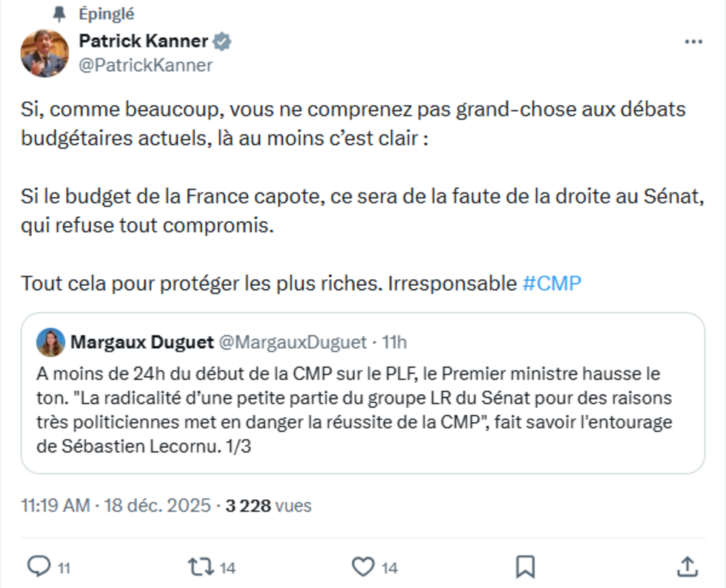Viewport: 726px width, 588px height.
Task: Bookmark the post using the bookmark icon
Action: click(525, 565)
